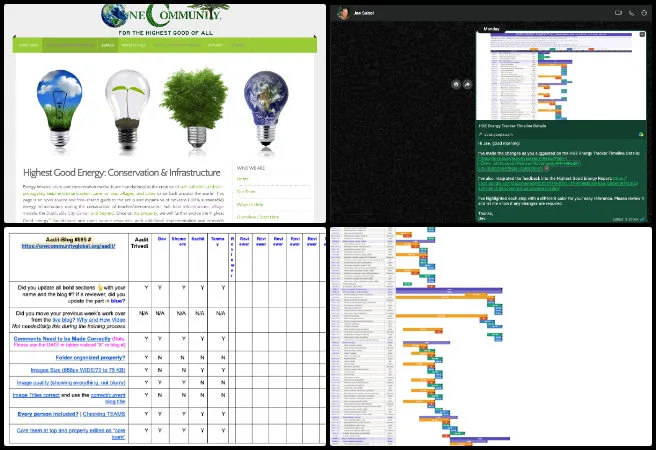Open WAYS TO HELP in the green navigation bar
The width and height of the screenshot is (656, 450).
pos(134,45)
